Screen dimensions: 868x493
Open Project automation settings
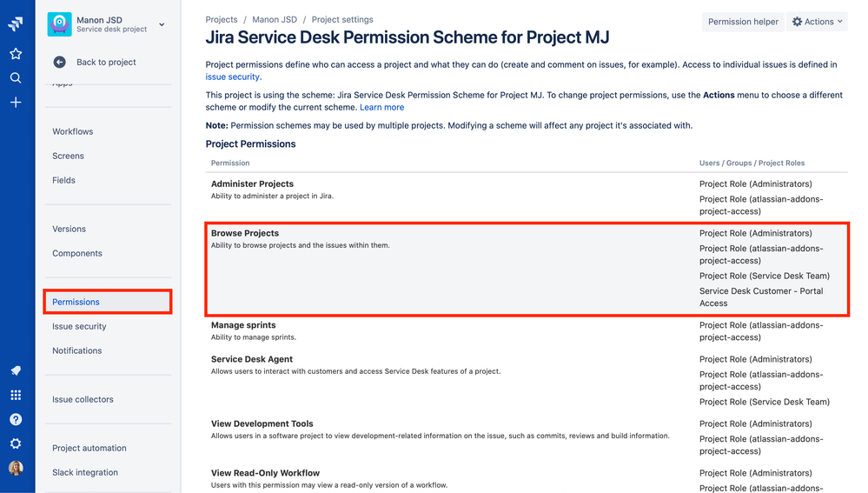pyautogui.click(x=89, y=448)
